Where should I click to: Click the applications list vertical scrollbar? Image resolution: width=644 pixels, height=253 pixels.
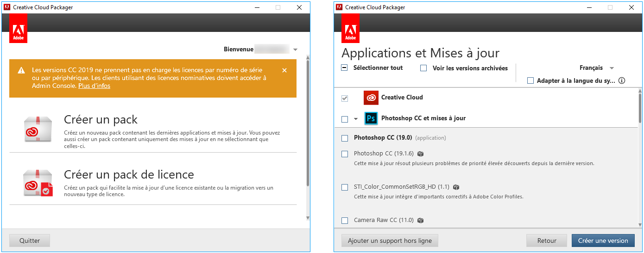pyautogui.click(x=640, y=107)
